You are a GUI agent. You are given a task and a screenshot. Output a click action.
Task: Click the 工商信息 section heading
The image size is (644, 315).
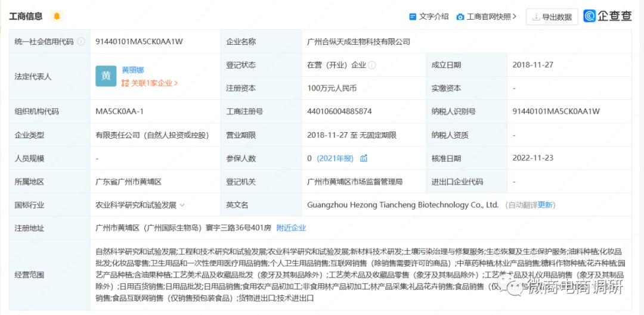click(26, 17)
